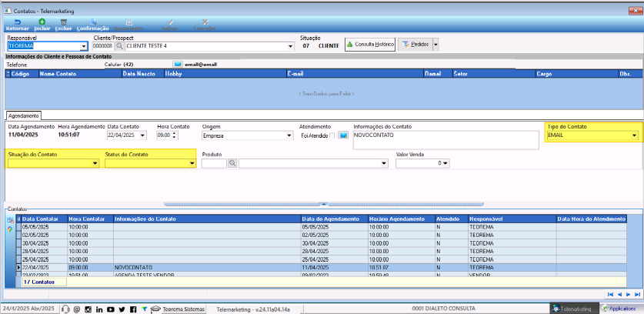The height and width of the screenshot is (314, 644).
Task: Open the Origem dropdown showing Empresa
Action: 289,135
